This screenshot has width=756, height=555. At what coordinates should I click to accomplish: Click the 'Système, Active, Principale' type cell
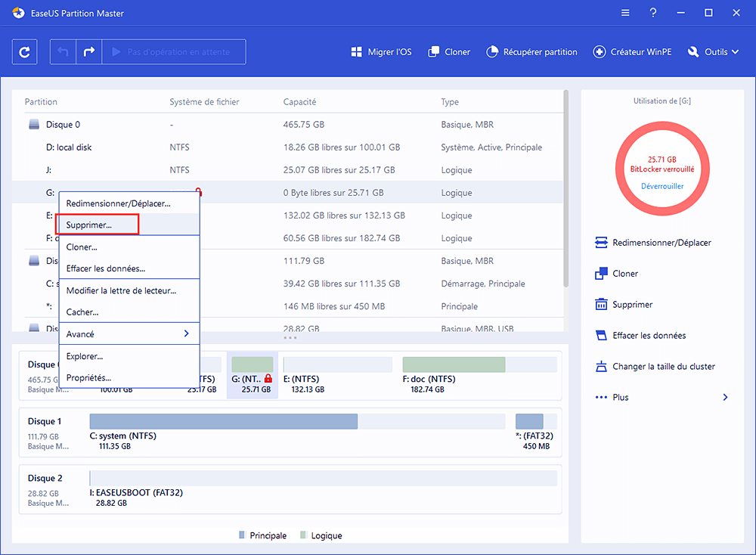(x=491, y=147)
